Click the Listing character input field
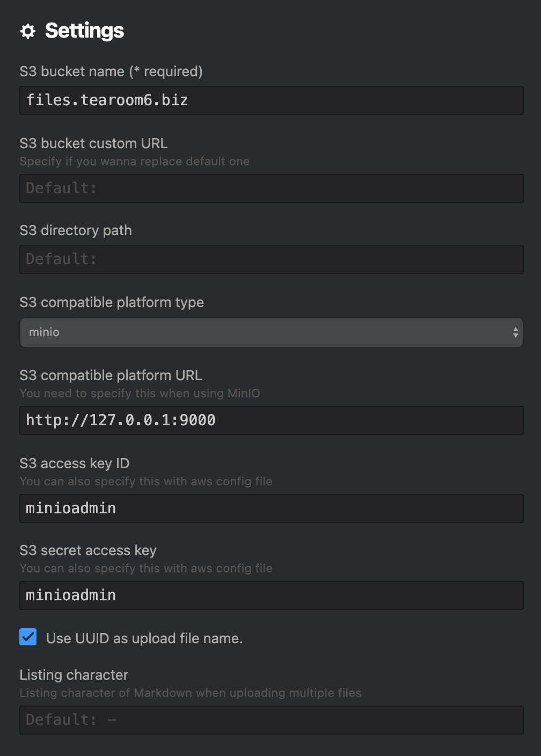 [272, 720]
